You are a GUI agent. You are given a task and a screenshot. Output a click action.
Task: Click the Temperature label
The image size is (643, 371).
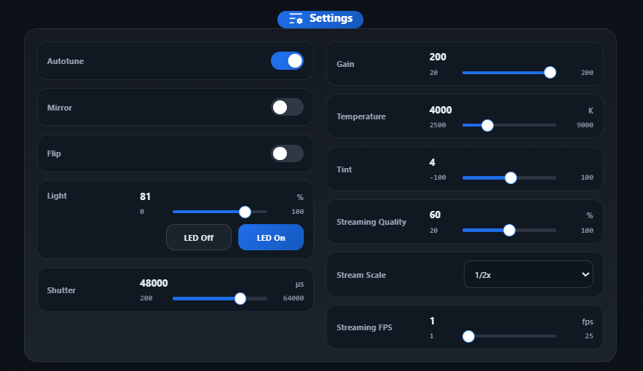tap(361, 116)
